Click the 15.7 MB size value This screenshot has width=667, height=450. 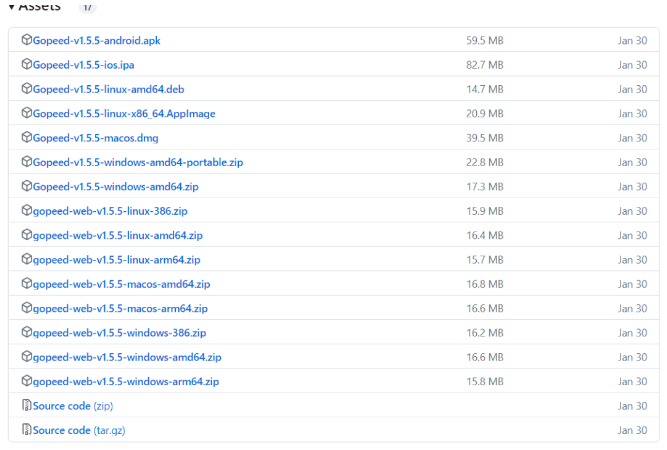click(485, 259)
